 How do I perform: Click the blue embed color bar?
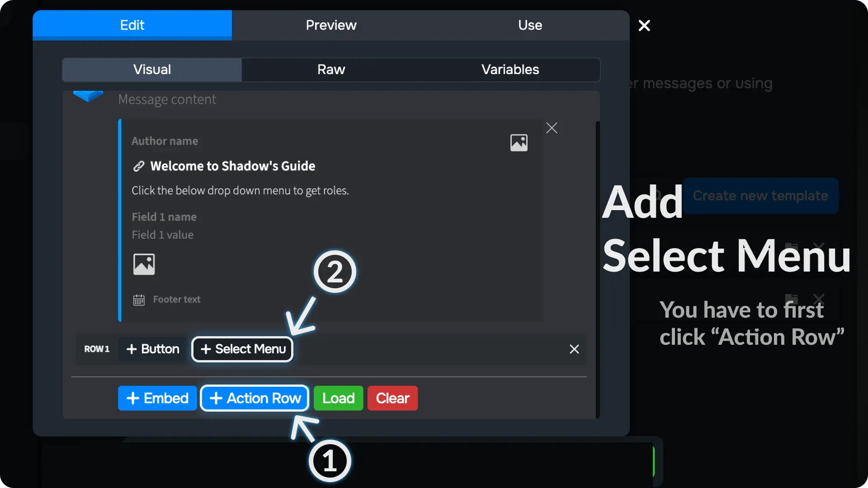click(120, 221)
